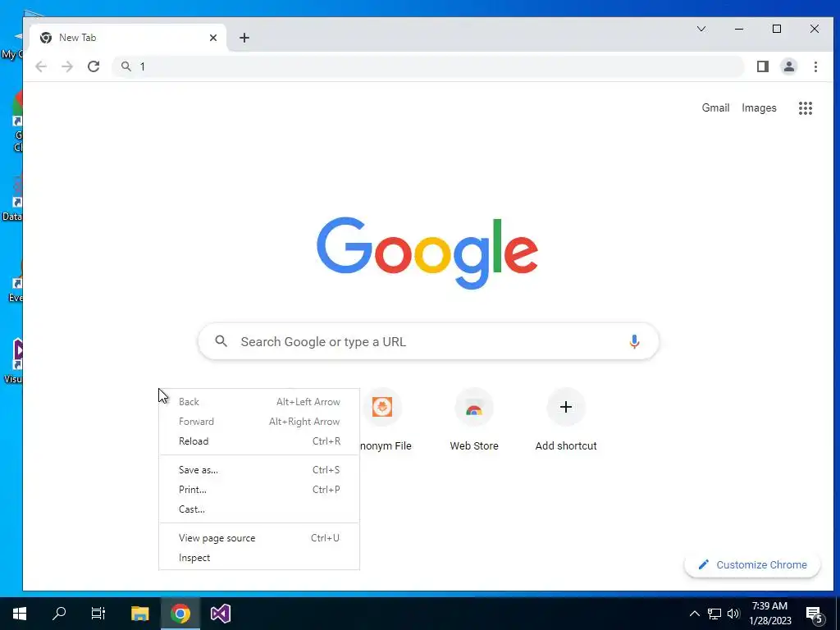
Task: Open the notification center icon
Action: [815, 615]
